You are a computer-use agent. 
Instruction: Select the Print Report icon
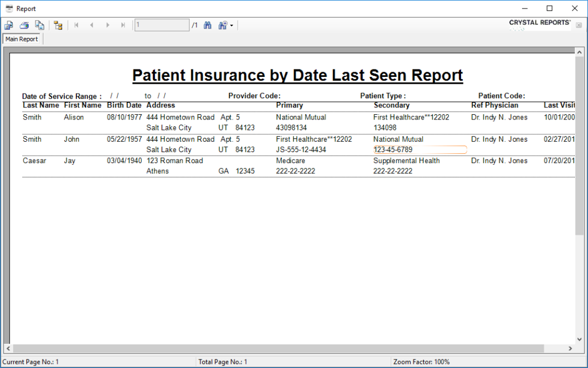[x=24, y=25]
